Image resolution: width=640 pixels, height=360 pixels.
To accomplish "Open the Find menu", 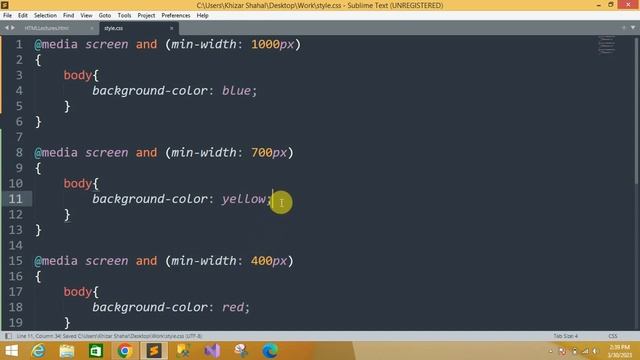I will pyautogui.click(x=69, y=16).
